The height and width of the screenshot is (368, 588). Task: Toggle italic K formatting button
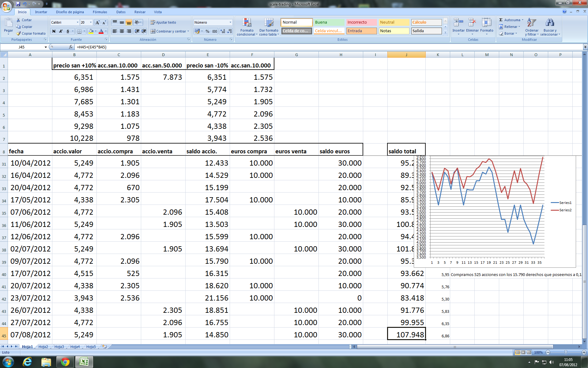(61, 31)
